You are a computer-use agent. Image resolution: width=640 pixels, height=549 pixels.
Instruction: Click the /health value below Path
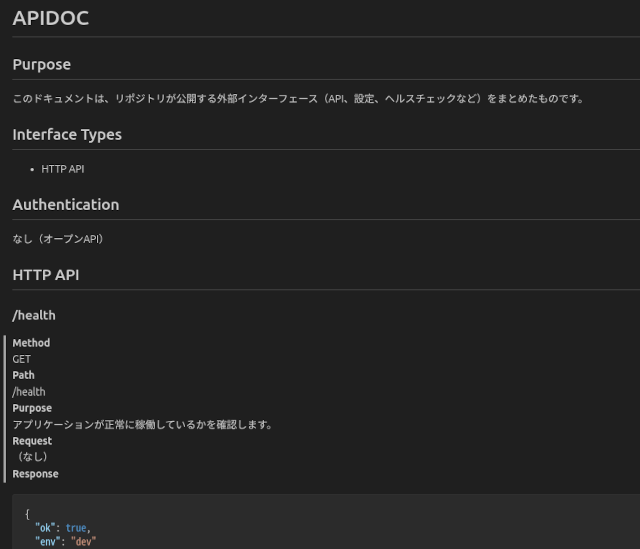coord(29,392)
